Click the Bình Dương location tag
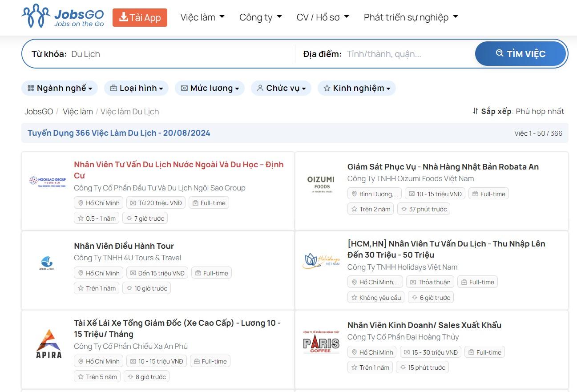 (374, 194)
